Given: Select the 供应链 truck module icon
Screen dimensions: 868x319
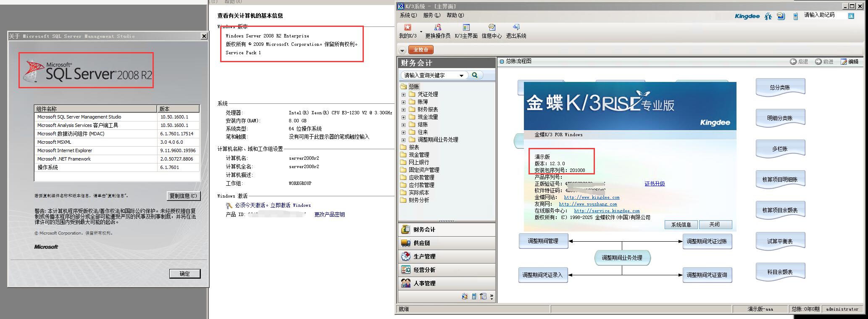Looking at the screenshot, I should click(x=405, y=243).
